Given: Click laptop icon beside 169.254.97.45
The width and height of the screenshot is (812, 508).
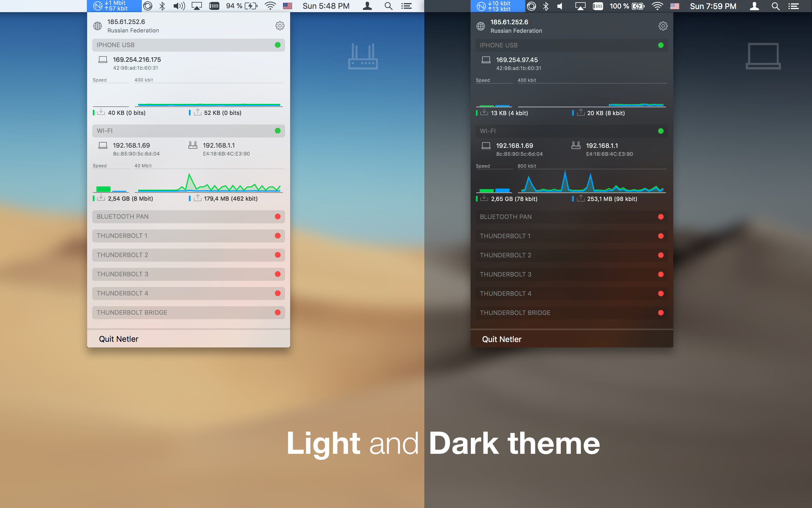Looking at the screenshot, I should click(x=486, y=60).
